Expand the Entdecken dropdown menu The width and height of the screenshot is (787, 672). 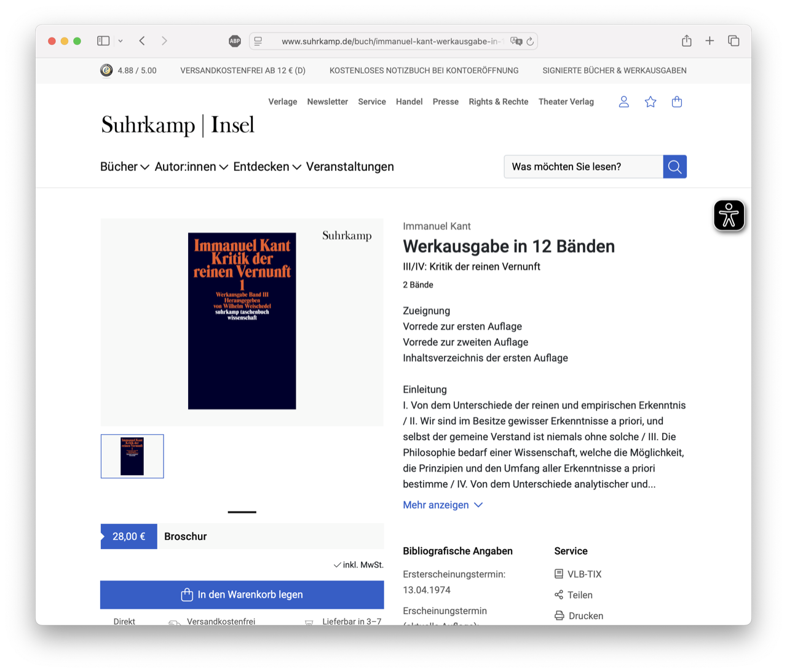[x=267, y=167]
